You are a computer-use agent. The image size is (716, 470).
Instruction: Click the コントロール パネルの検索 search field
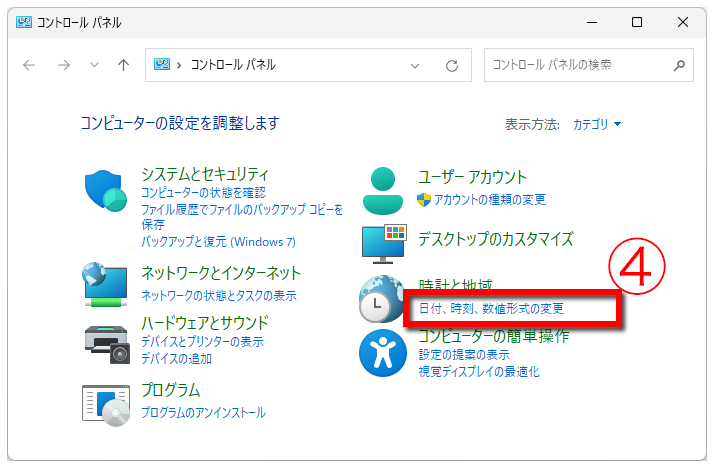point(578,65)
